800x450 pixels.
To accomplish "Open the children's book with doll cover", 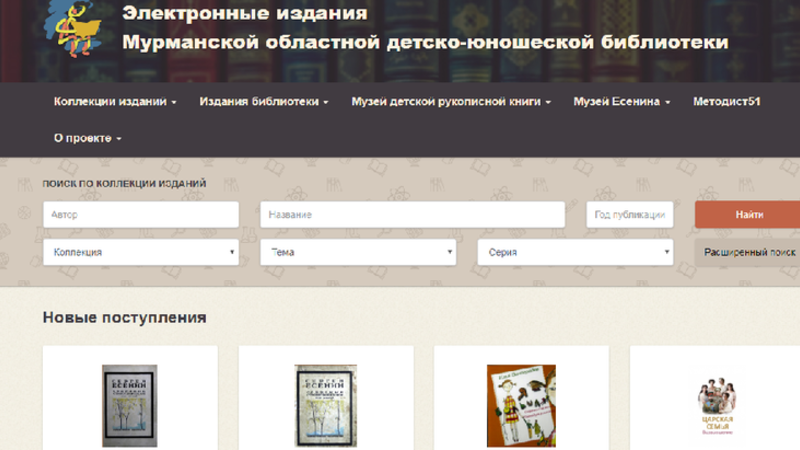I will coord(521,405).
